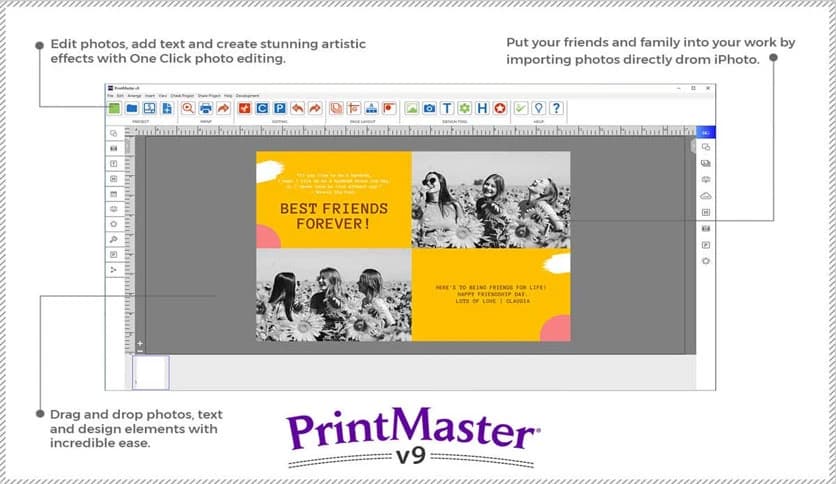Select the BEST FRIENDS FOREVER! headline text
836x484 pixels.
coord(334,216)
